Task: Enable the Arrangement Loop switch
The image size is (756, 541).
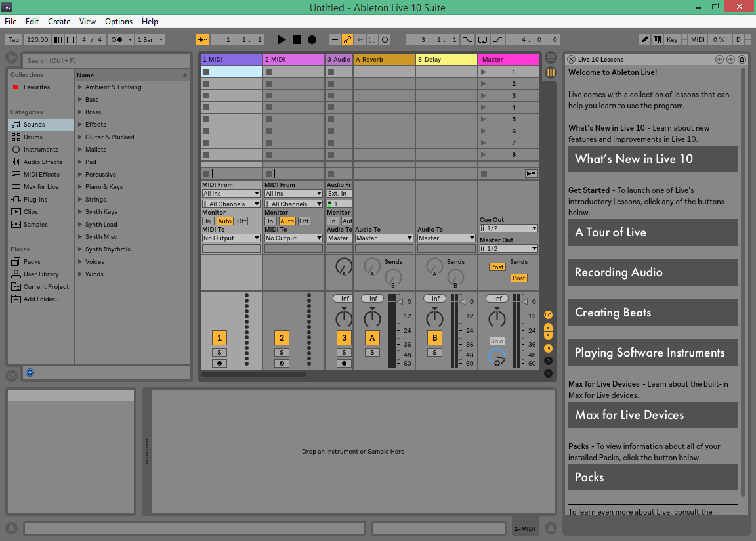Action: click(x=484, y=39)
